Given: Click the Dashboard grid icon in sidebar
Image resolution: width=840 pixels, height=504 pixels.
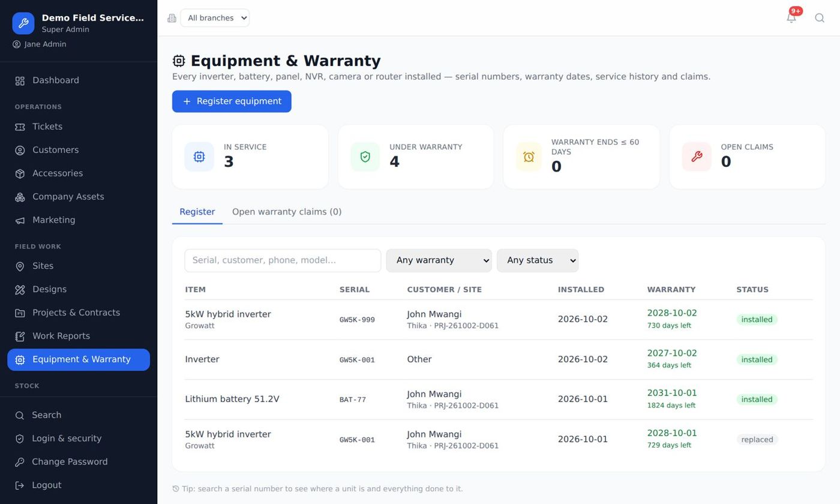Looking at the screenshot, I should click(x=20, y=81).
